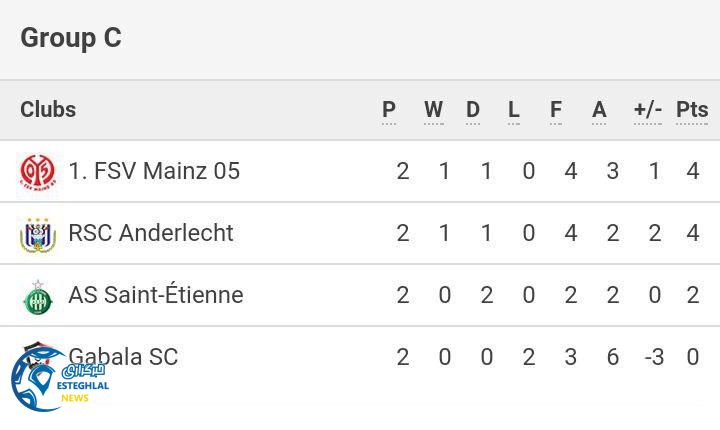Click the 1. FSV Mainz 05 crest icon
Screen dimensions: 720x430
[38, 172]
